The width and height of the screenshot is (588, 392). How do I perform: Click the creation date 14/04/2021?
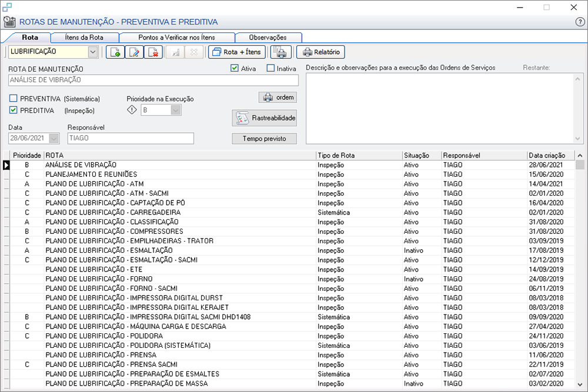[x=546, y=184]
